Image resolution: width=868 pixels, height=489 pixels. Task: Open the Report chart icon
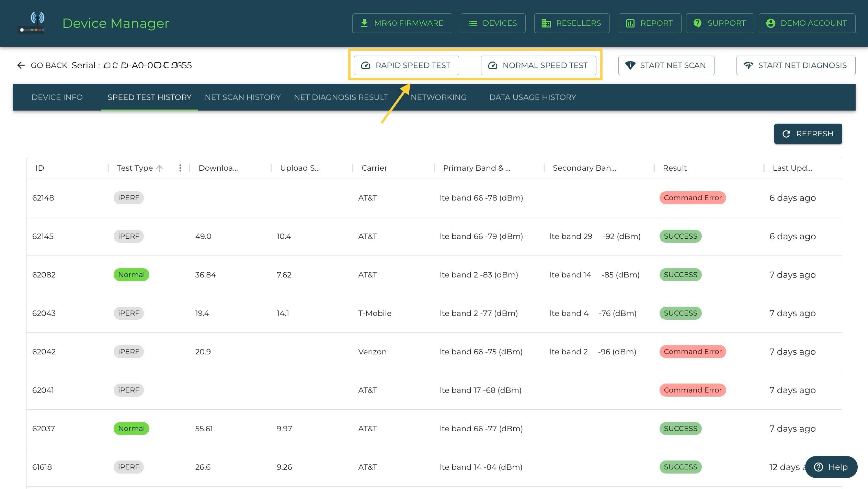[x=630, y=23]
